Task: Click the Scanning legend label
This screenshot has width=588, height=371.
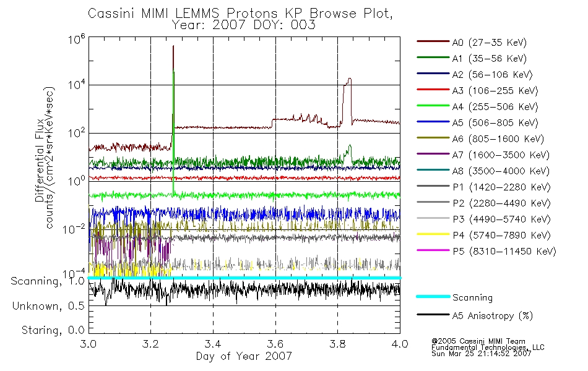Action: [472, 298]
